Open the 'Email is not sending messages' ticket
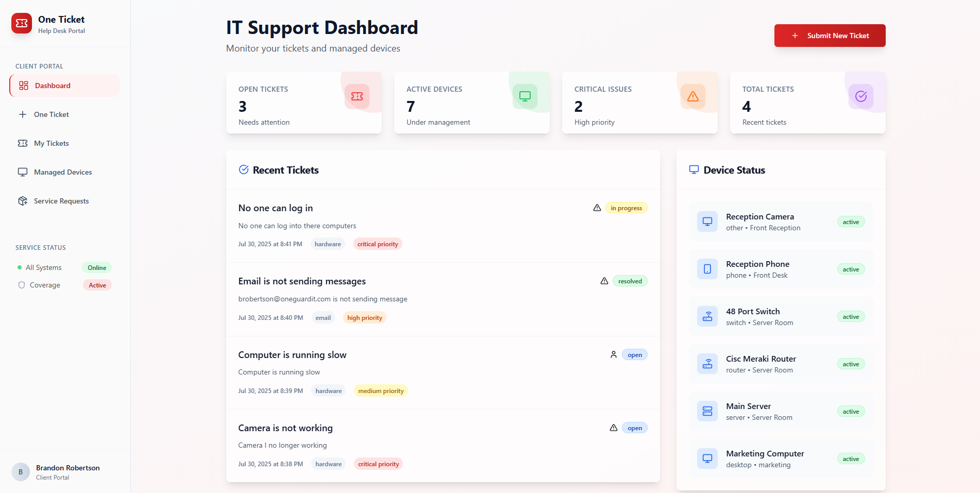980x493 pixels. [443, 299]
